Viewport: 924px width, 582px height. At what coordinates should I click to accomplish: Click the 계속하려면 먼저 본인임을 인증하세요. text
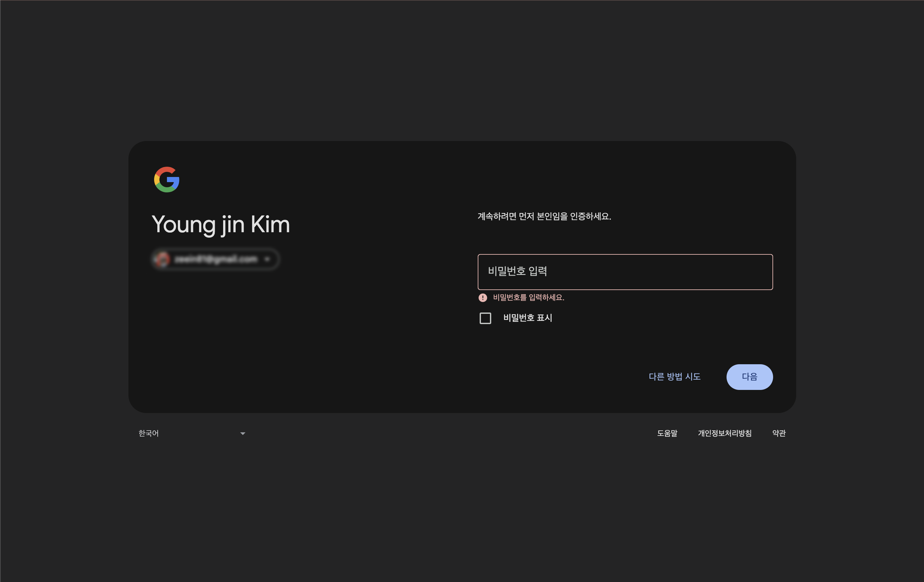[x=544, y=216]
